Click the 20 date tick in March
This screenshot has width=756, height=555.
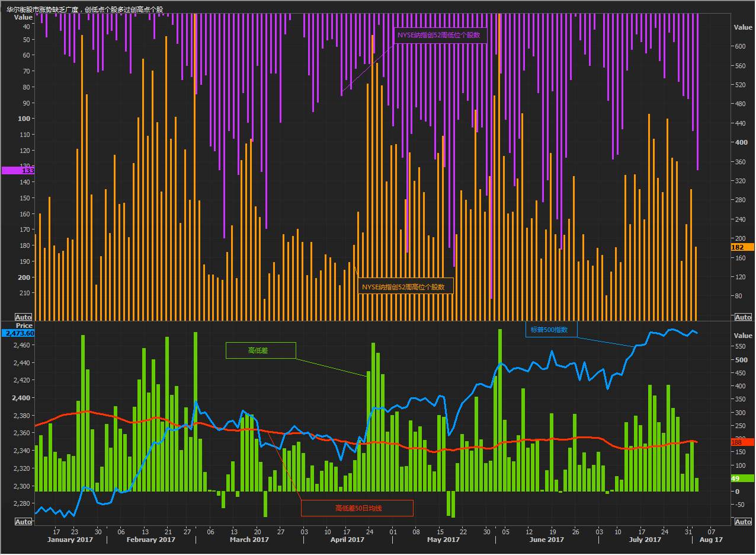(x=257, y=531)
